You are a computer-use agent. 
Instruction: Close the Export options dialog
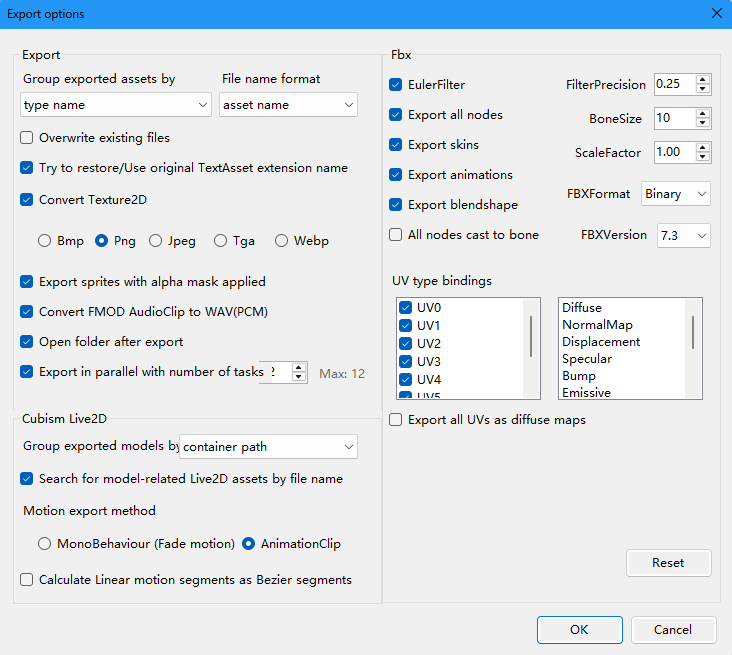[715, 14]
